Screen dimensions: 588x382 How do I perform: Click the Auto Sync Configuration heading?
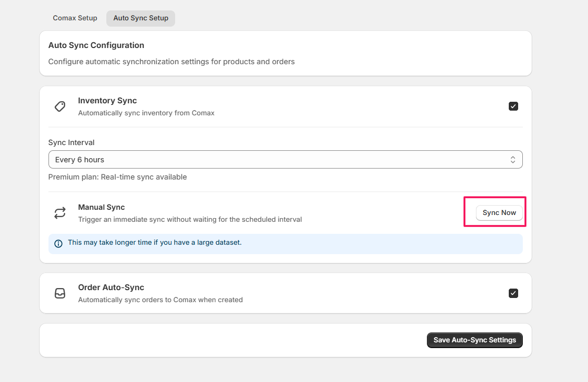[x=96, y=45]
